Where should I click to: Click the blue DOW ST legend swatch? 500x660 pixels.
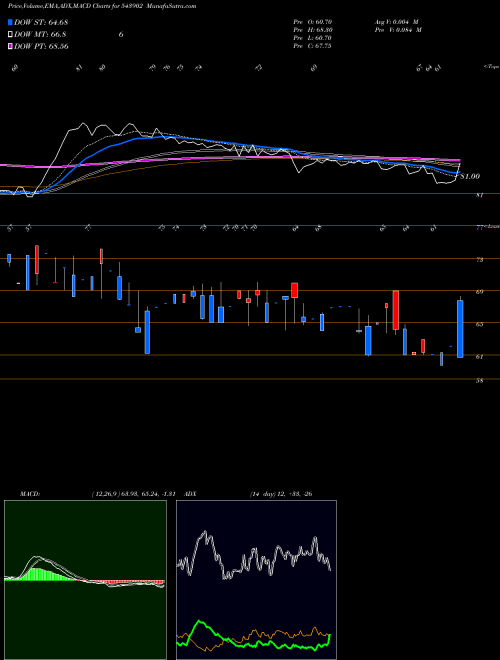click(x=10, y=22)
